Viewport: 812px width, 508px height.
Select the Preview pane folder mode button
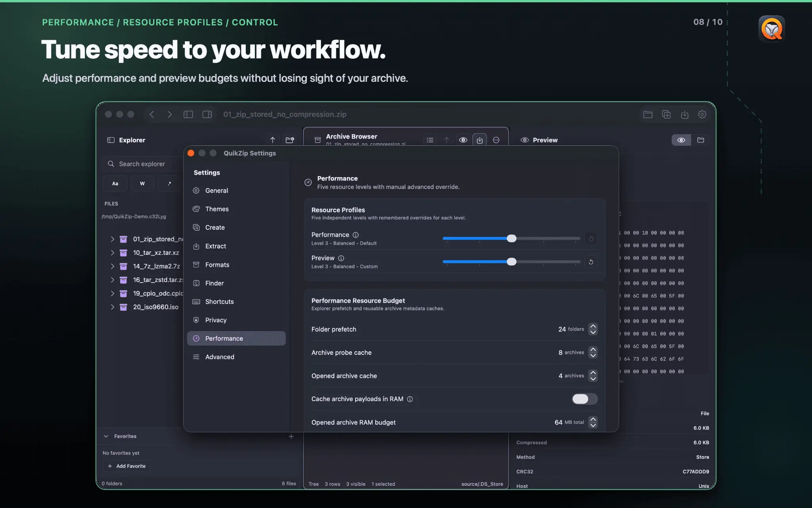point(701,140)
